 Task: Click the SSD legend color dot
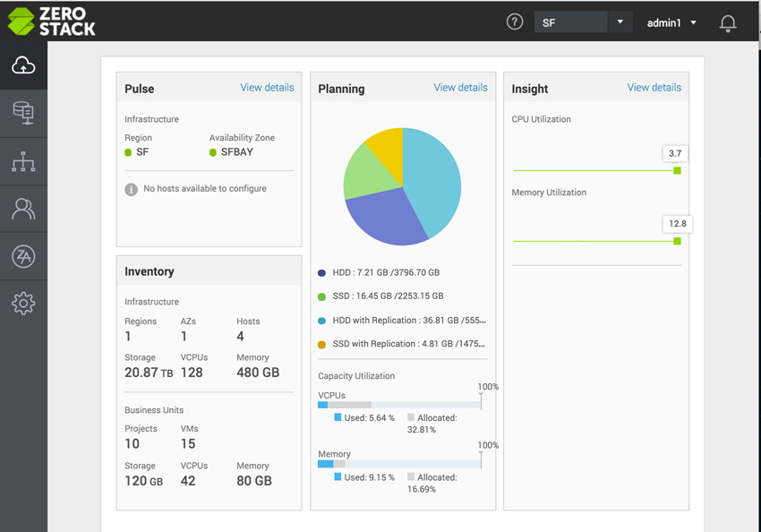(x=321, y=296)
